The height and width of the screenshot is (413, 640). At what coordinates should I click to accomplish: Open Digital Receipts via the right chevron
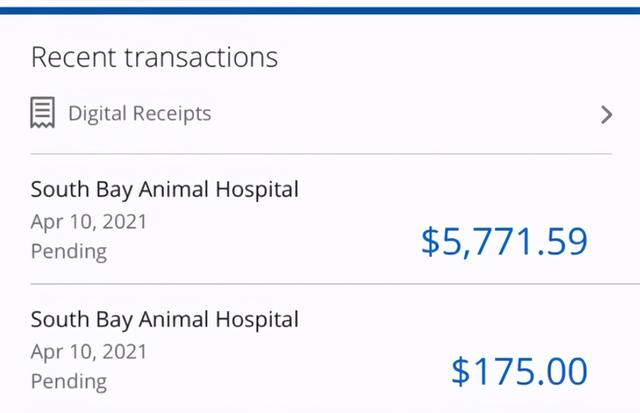[607, 114]
